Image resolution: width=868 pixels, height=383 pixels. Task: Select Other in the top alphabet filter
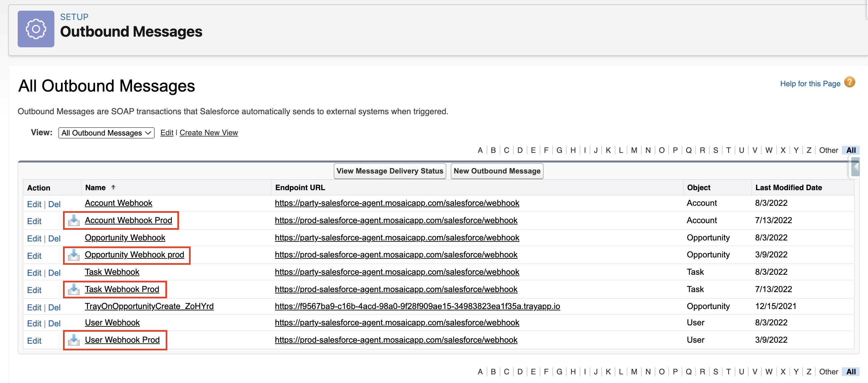tap(828, 150)
